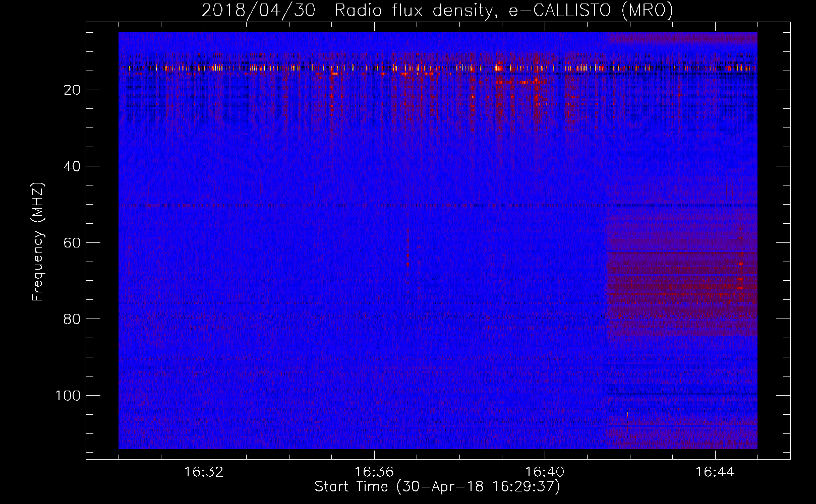Click the 16:44 time tick label
Viewport: 816px width, 504px height.
click(x=715, y=472)
